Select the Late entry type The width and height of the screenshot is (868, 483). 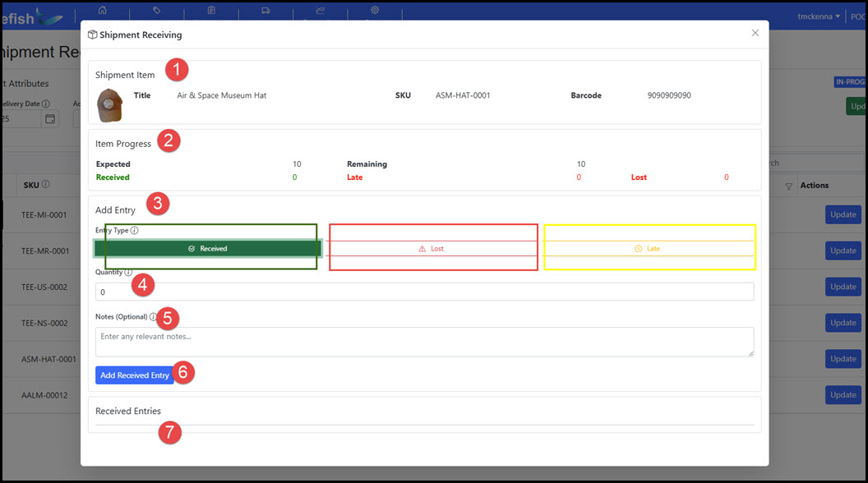(x=649, y=248)
